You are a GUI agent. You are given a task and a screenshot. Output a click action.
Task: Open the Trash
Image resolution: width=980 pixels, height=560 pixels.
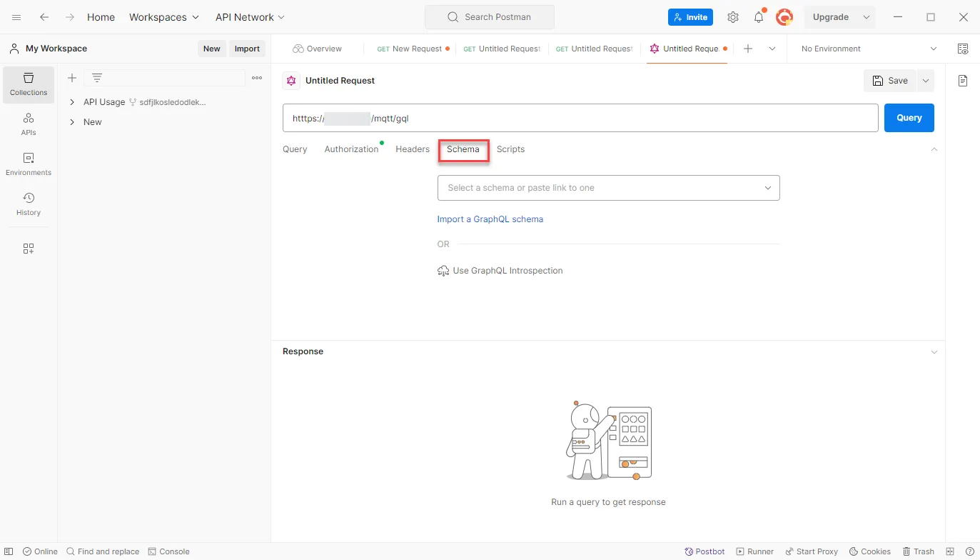pyautogui.click(x=919, y=551)
